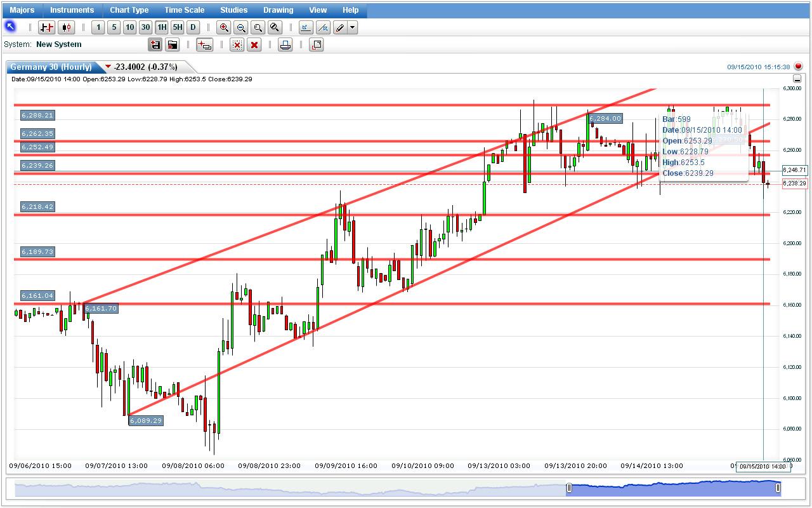Screen dimensions: 812x508
Task: Set the 10-minute time scale
Action: click(x=129, y=27)
